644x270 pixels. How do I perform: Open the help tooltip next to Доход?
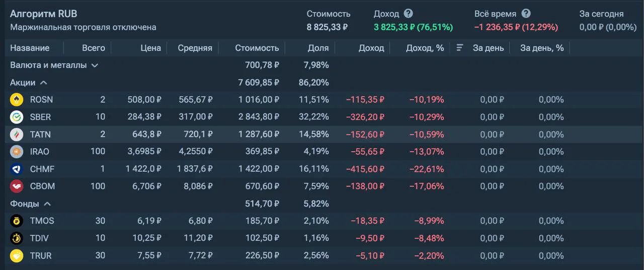[408, 14]
